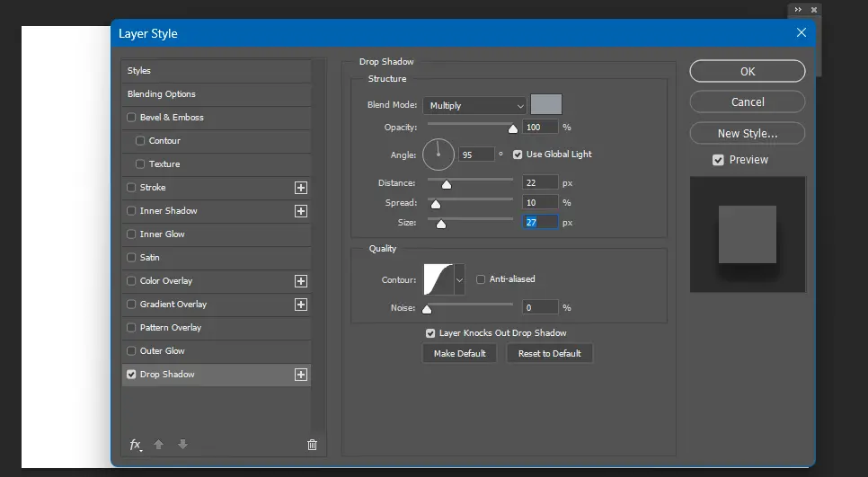
Task: Enable the Gradient Overlay checkbox
Action: pyautogui.click(x=131, y=304)
